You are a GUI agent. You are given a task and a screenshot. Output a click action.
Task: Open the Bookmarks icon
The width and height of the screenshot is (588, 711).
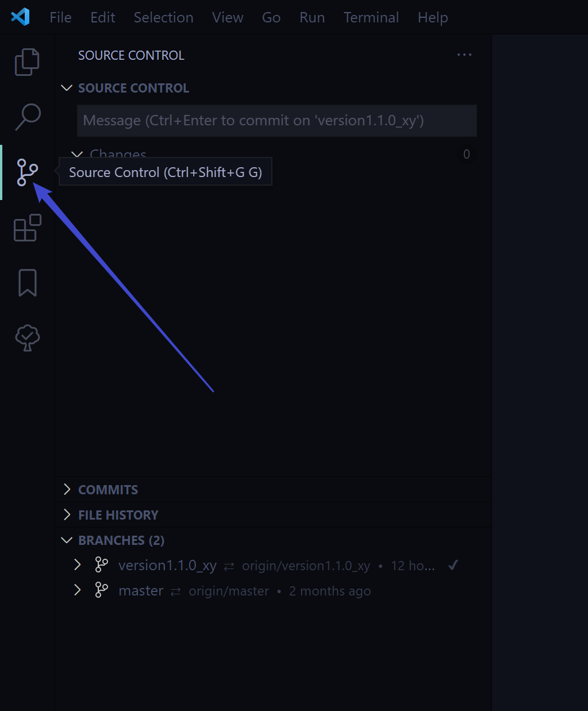coord(27,282)
